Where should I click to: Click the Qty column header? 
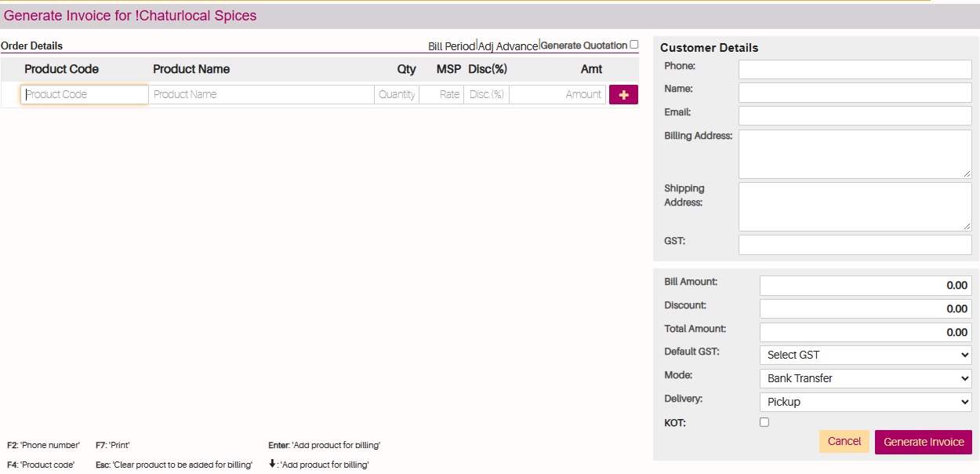(x=407, y=69)
